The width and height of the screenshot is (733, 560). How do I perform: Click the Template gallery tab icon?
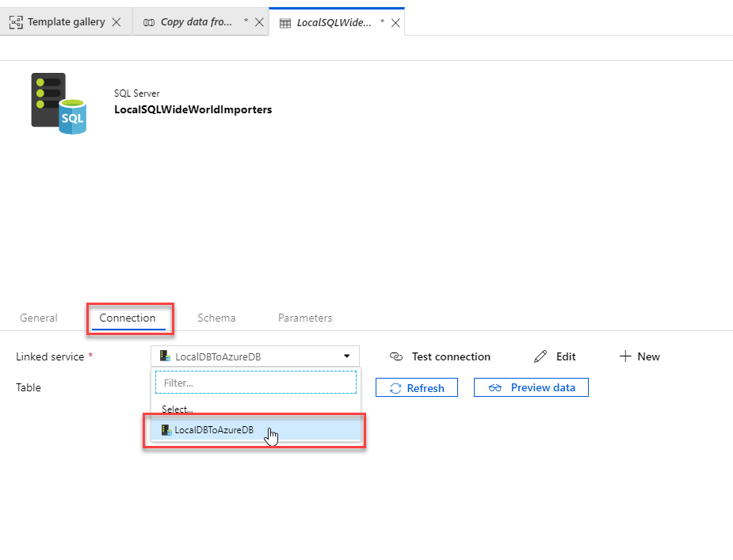coord(16,22)
